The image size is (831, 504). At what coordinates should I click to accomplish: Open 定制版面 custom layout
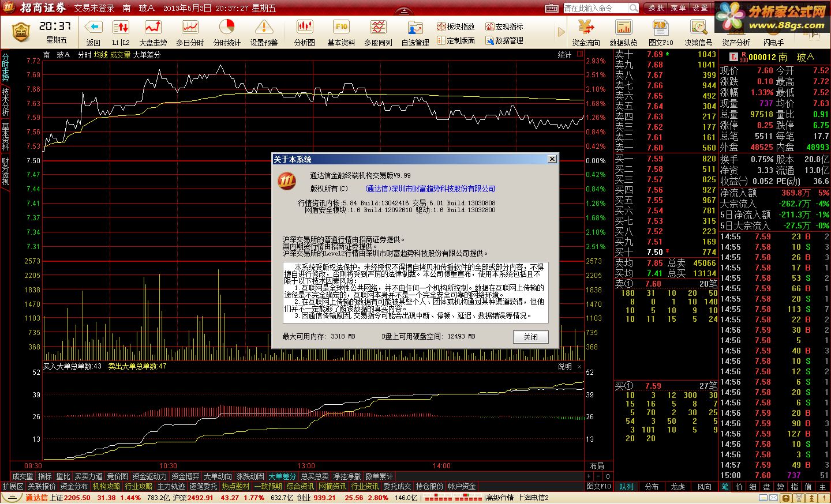(x=456, y=40)
